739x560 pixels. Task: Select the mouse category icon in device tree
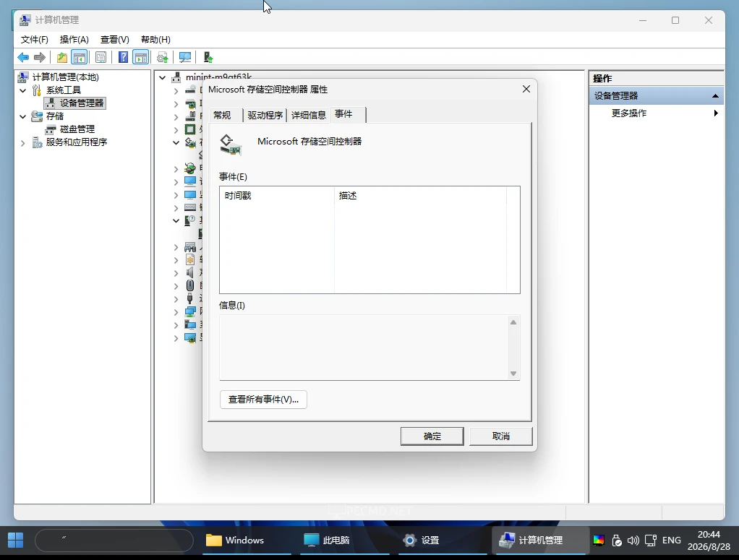tap(190, 285)
